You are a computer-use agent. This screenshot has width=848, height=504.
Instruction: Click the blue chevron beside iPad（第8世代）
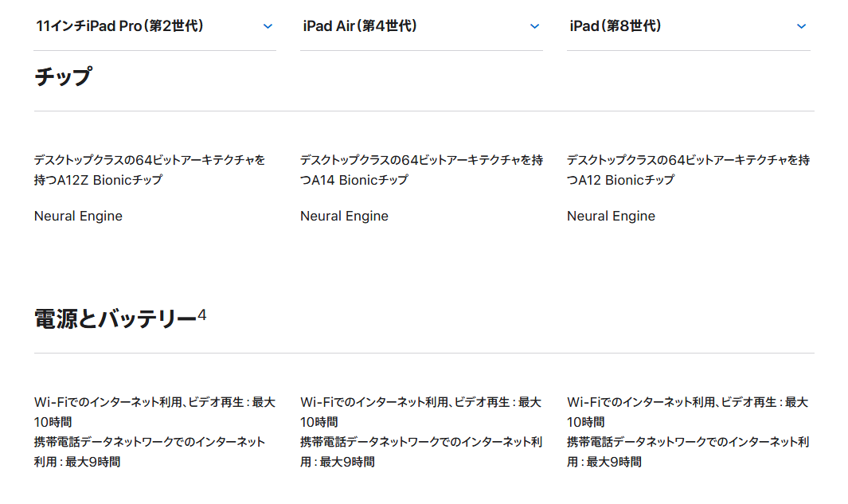[x=801, y=26]
